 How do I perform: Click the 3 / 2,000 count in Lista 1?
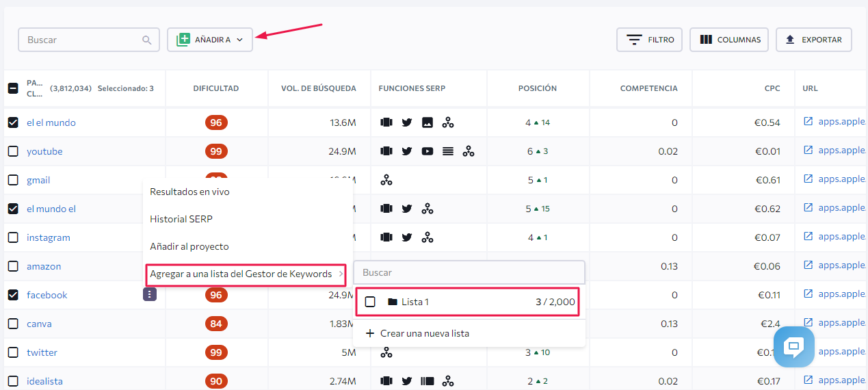555,302
